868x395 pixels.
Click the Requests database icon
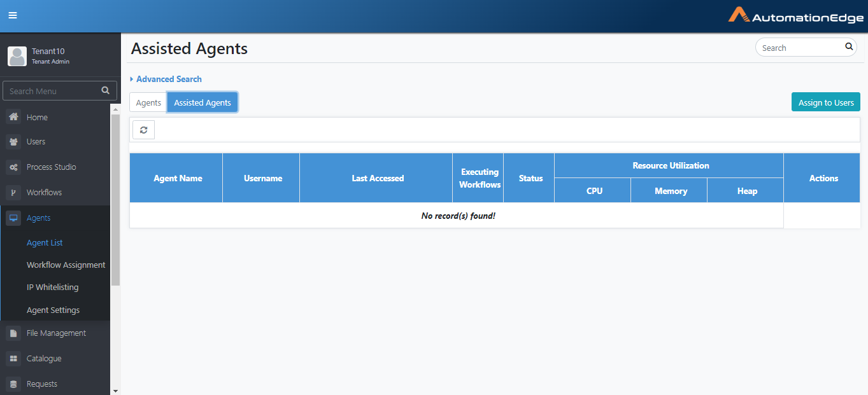[x=13, y=384]
